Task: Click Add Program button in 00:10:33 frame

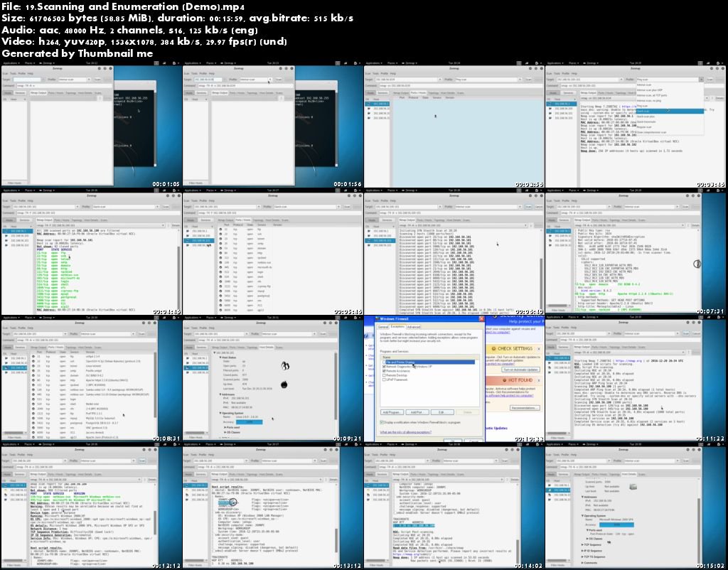Action: click(x=392, y=412)
